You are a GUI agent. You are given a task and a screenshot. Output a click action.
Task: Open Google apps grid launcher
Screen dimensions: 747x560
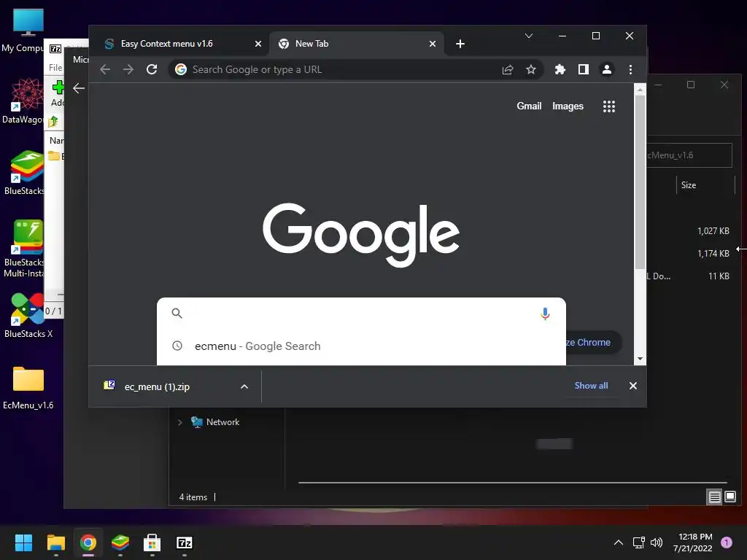(609, 106)
